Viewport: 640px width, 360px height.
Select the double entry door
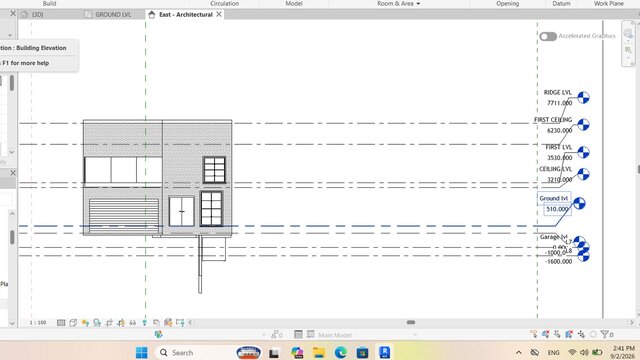tap(181, 211)
